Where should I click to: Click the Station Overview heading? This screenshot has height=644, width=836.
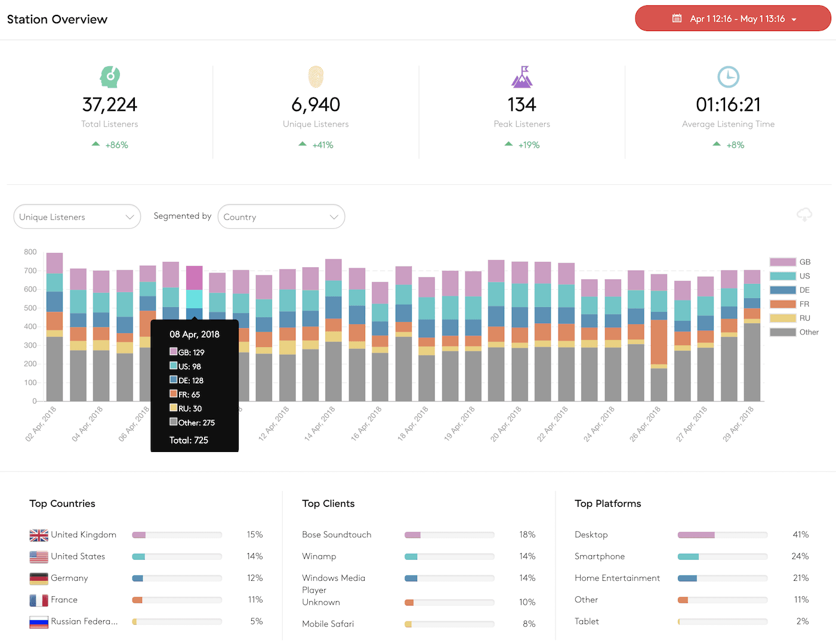(x=57, y=19)
